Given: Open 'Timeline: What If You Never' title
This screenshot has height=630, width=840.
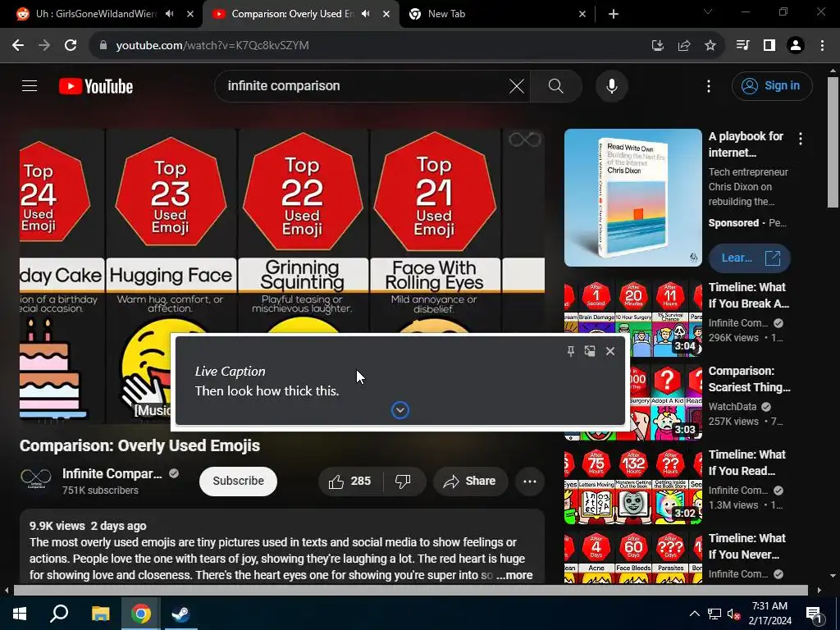Looking at the screenshot, I should coord(746,546).
